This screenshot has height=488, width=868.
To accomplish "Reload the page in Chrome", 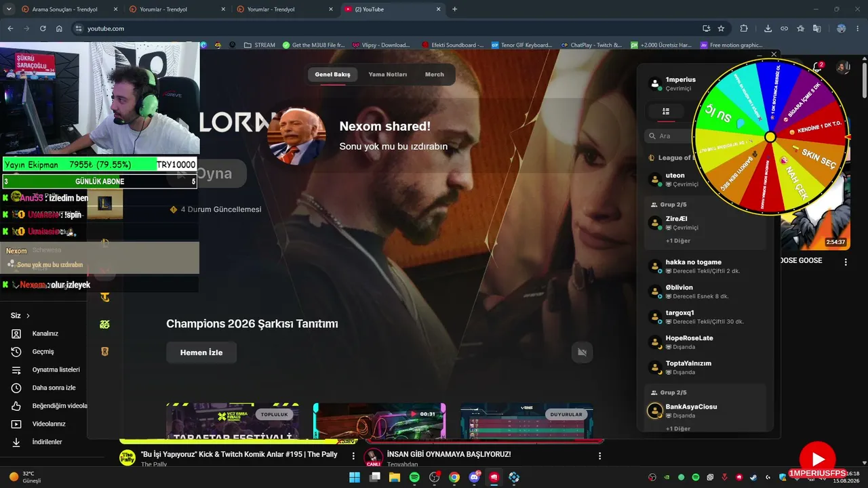I will [43, 28].
